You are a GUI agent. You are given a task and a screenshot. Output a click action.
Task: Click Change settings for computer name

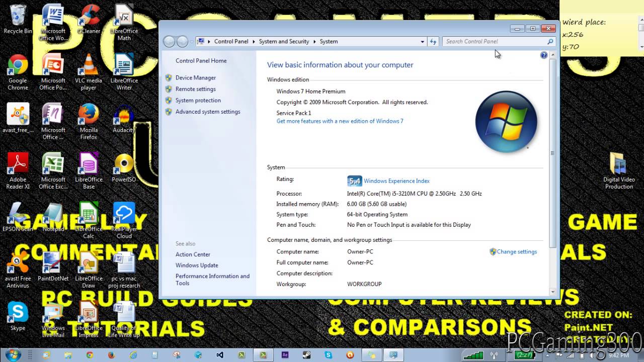[517, 252]
